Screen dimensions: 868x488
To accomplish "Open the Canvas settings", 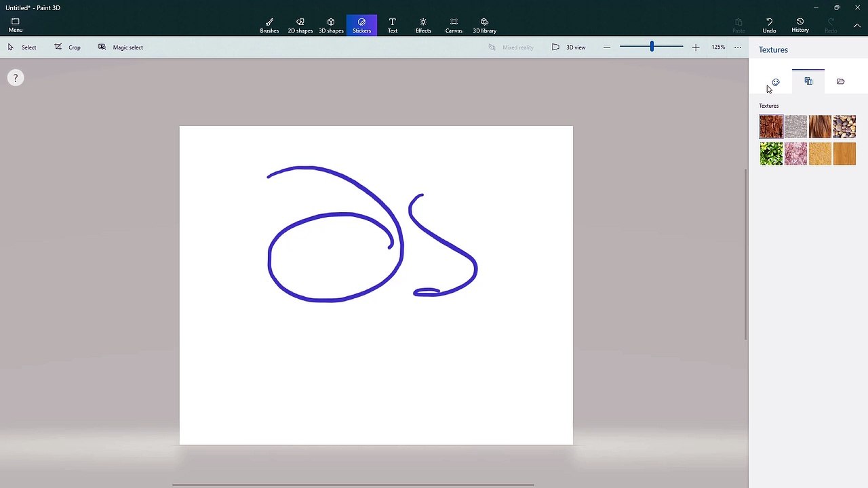I will (x=454, y=25).
